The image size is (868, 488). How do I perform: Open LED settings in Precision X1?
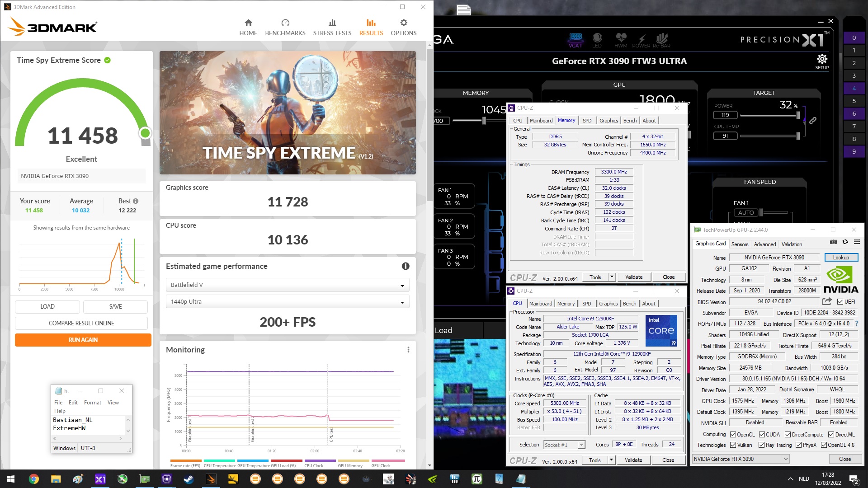(x=597, y=40)
